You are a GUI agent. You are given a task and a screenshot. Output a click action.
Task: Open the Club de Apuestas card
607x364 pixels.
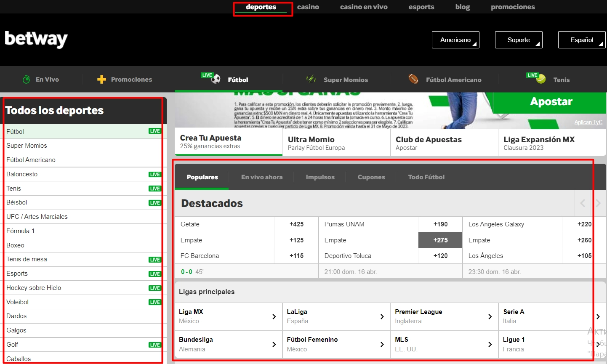pyautogui.click(x=444, y=143)
